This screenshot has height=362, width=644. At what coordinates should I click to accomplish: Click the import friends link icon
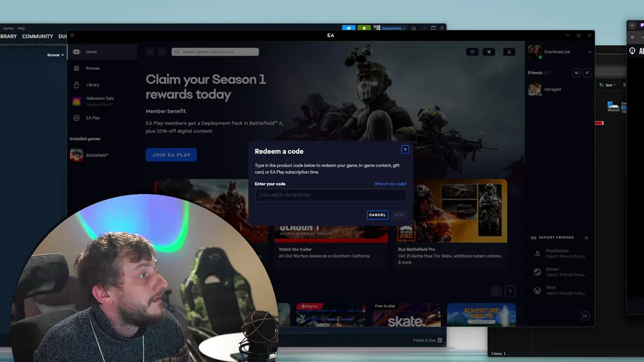[533, 238]
